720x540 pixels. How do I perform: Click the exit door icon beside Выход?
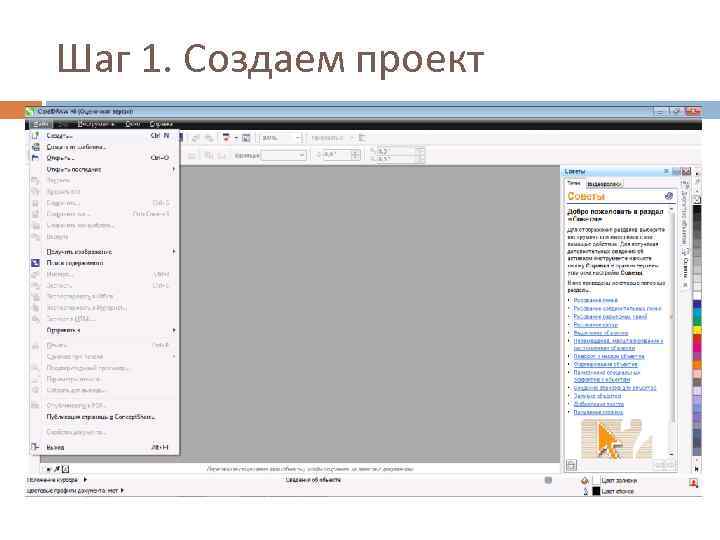pos(35,447)
